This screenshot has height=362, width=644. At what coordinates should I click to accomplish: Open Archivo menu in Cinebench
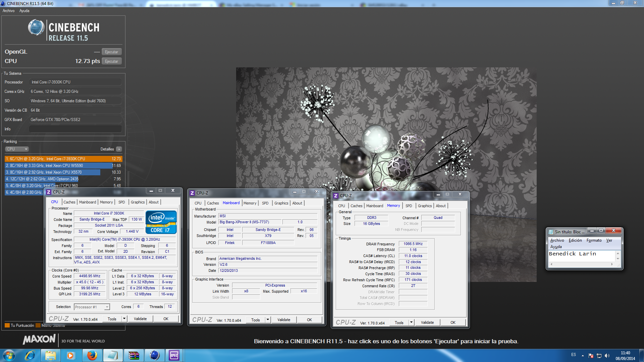click(9, 11)
